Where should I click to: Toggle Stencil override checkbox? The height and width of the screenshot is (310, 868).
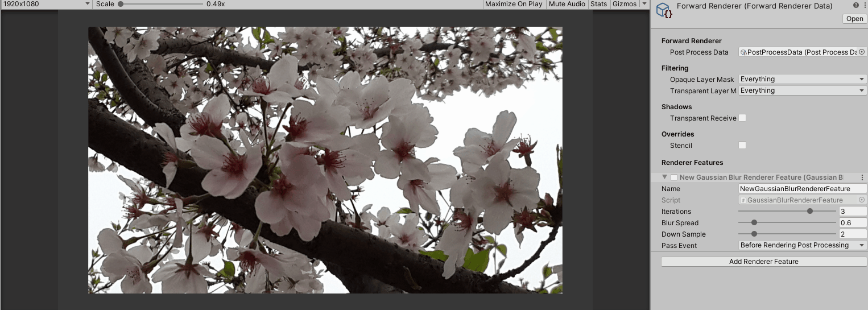click(x=742, y=145)
